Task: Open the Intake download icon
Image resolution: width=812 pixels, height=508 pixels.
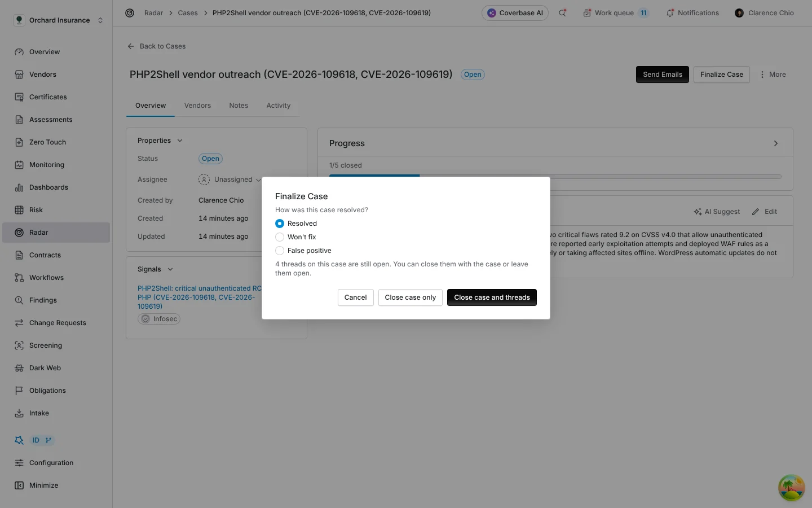Action: point(19,413)
